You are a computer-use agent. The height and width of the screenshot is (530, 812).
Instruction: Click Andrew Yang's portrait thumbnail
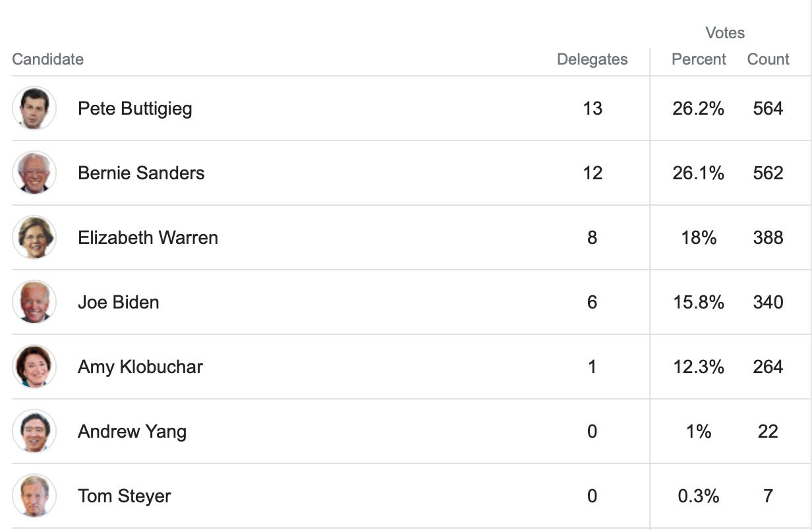tap(34, 431)
